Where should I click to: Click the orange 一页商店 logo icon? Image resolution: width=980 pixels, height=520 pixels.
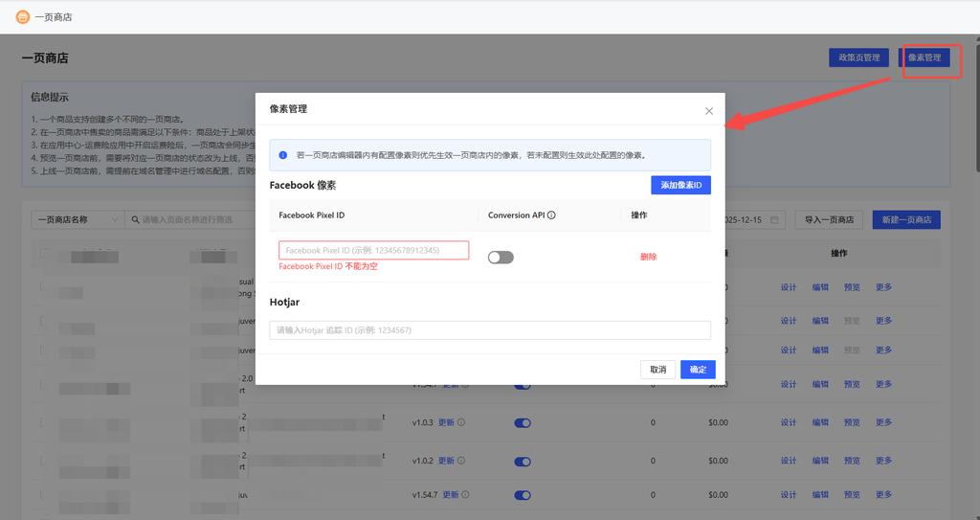[x=23, y=16]
